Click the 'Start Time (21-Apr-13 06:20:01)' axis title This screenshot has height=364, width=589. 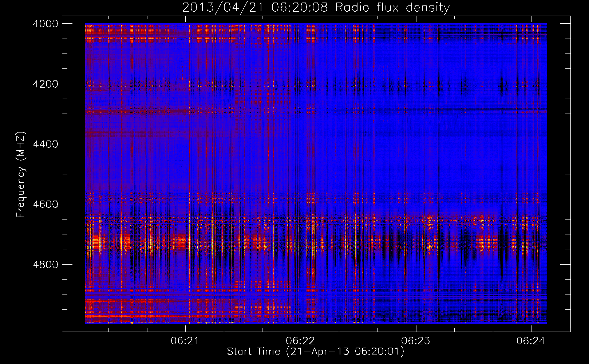click(316, 352)
